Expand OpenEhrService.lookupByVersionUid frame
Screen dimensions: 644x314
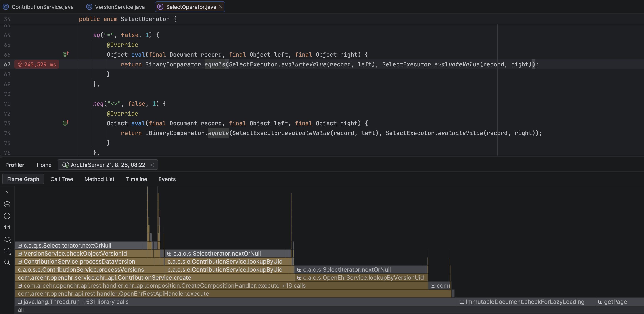click(299, 278)
